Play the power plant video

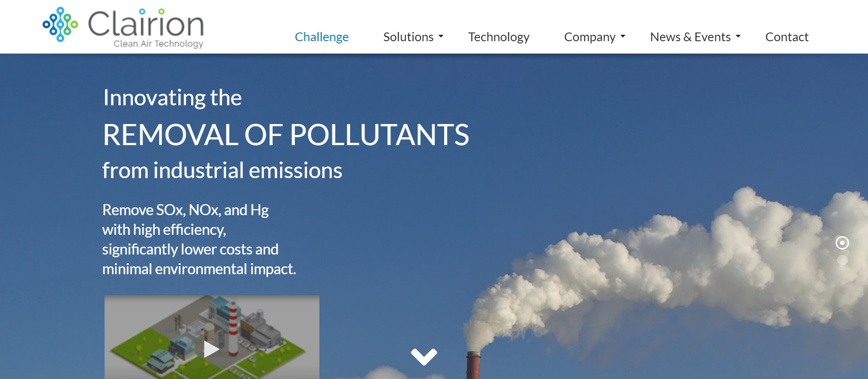(x=211, y=349)
